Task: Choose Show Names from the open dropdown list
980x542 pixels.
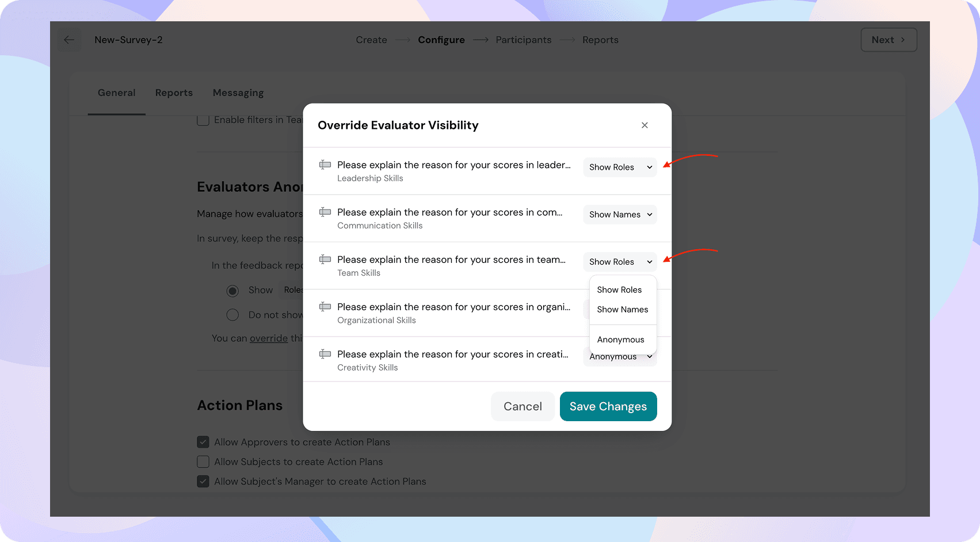Action: tap(622, 310)
